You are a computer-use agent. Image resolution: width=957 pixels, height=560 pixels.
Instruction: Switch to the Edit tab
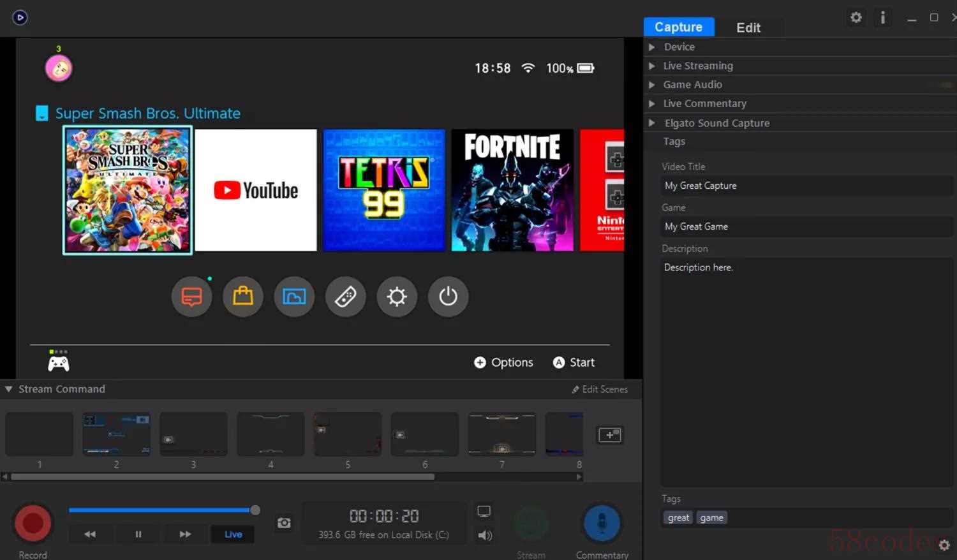coord(748,27)
